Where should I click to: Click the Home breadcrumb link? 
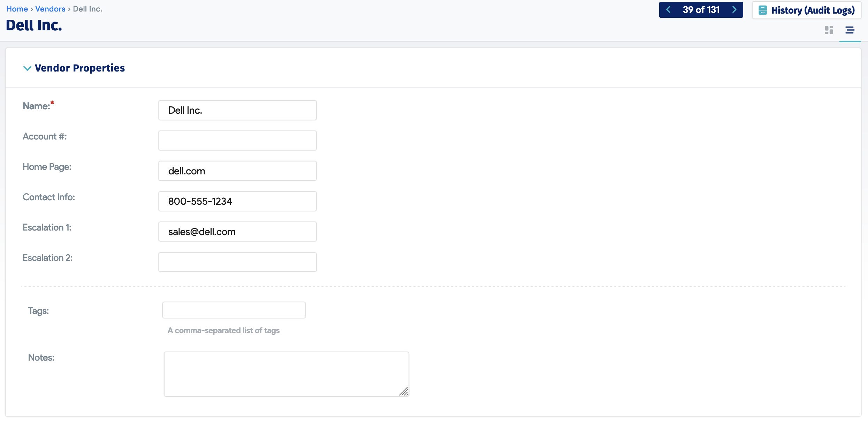pos(17,9)
